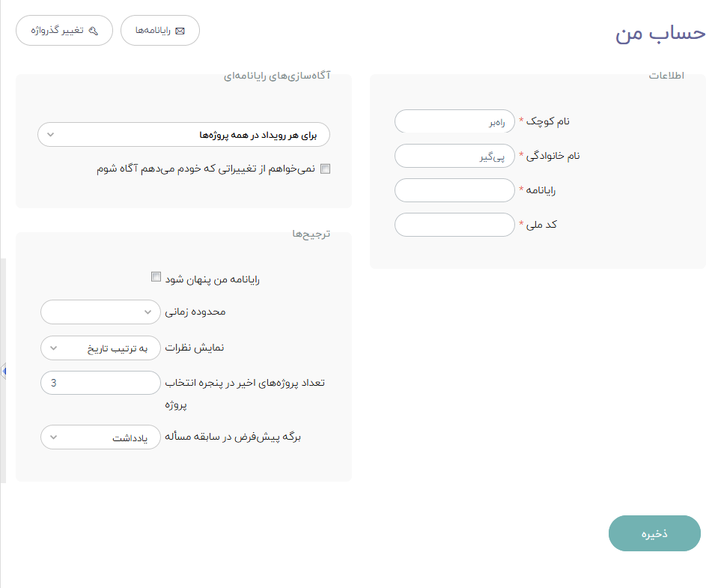Screen dimensions: 721x588
Task: Click the chevron arrow of نمایش نظرات
Action: point(53,348)
